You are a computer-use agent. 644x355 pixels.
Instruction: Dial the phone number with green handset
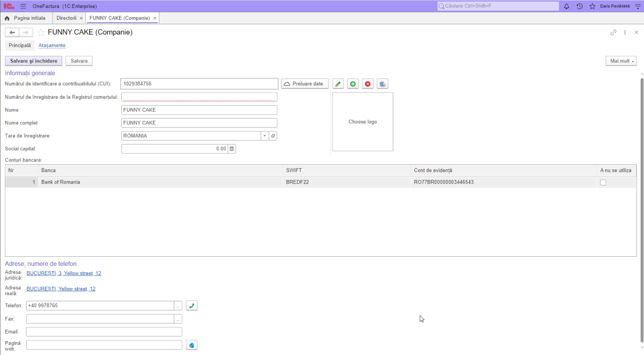click(x=192, y=306)
